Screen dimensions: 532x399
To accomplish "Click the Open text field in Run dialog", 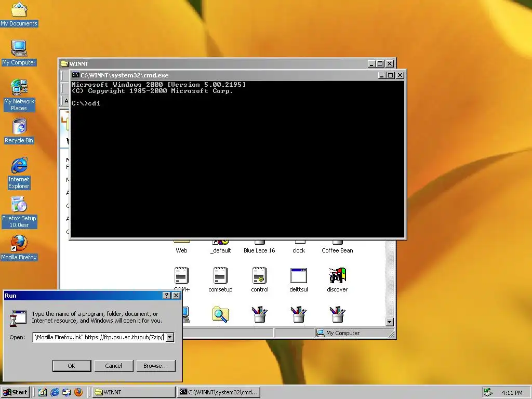I will coord(99,337).
